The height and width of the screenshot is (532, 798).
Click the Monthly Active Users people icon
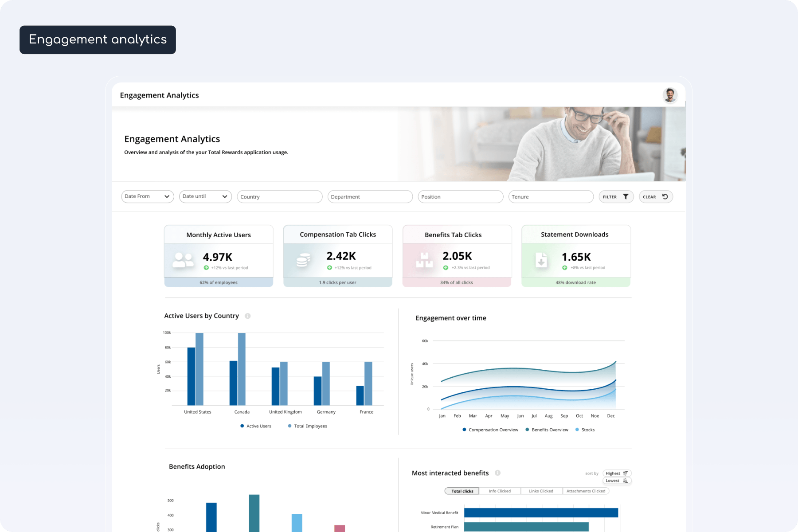[183, 260]
